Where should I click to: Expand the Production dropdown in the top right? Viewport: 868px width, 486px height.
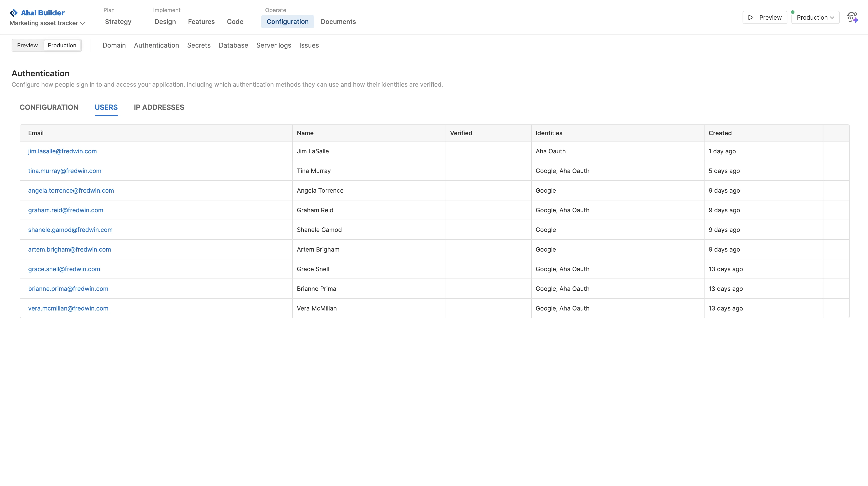[815, 17]
